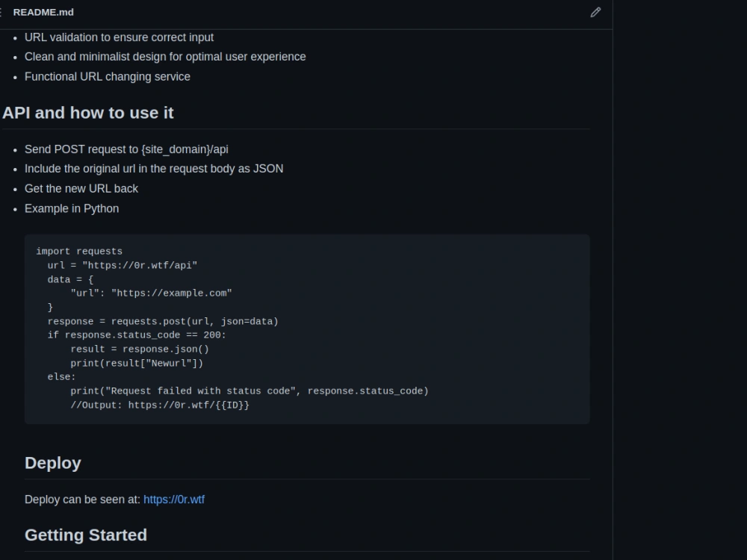747x560 pixels.
Task: Click the requests.post(url, json=data) line
Action: pyautogui.click(x=163, y=321)
